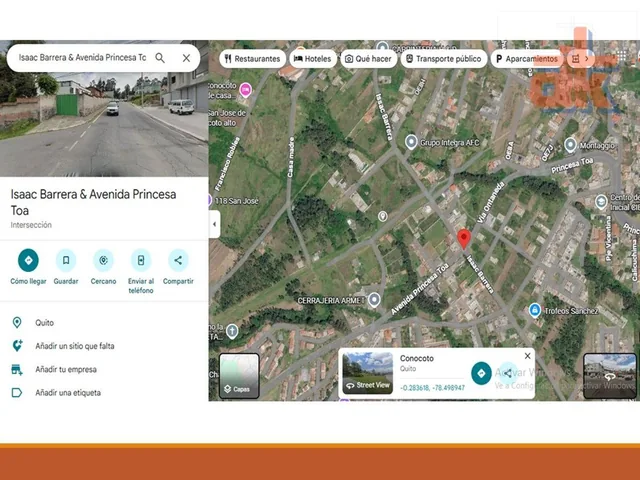
Task: Click the Conocoto card title
Action: pyautogui.click(x=417, y=358)
